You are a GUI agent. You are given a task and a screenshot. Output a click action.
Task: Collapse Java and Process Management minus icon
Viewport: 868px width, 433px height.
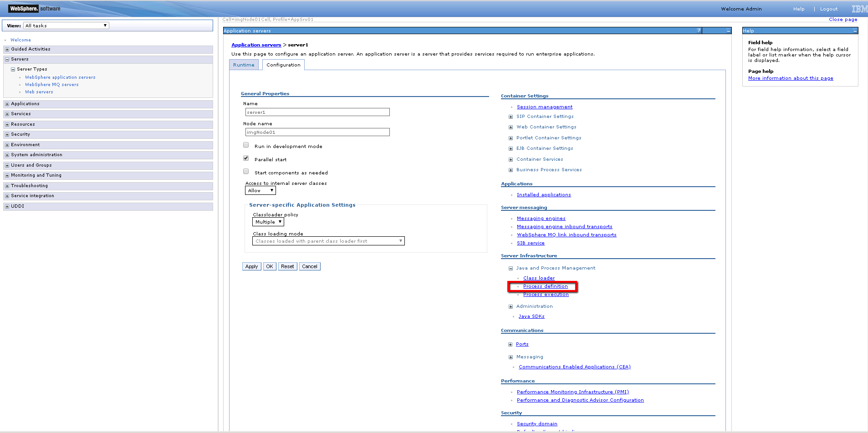[511, 268]
